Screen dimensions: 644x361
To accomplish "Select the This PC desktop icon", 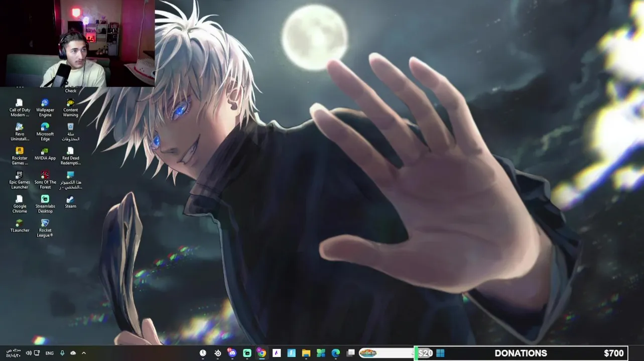I will click(70, 180).
